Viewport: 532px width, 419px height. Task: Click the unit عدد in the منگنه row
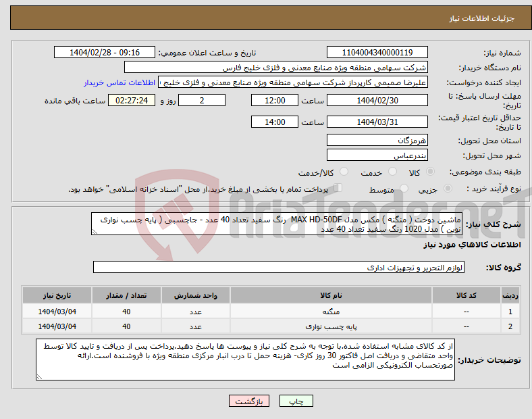196,312
